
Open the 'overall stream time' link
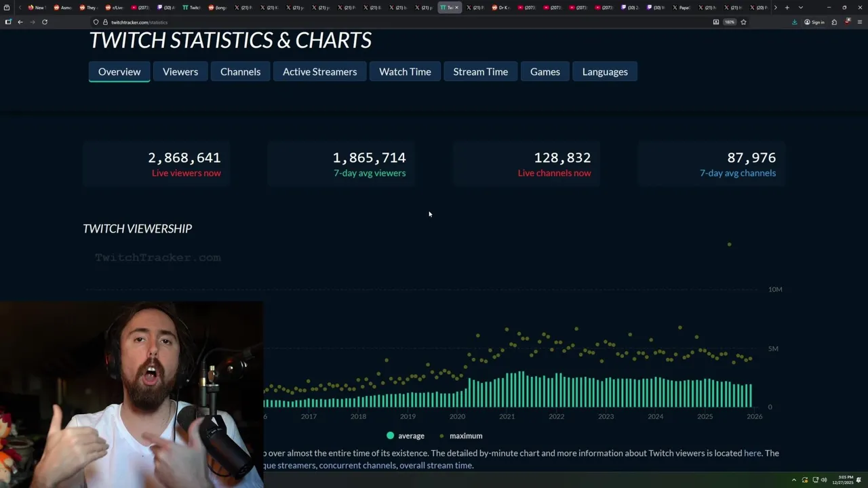[436, 466]
